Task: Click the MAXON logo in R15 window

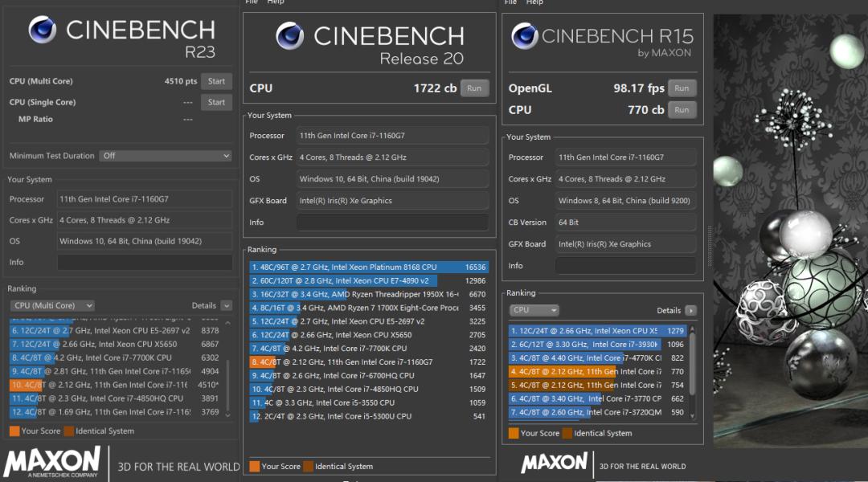Action: tap(554, 463)
